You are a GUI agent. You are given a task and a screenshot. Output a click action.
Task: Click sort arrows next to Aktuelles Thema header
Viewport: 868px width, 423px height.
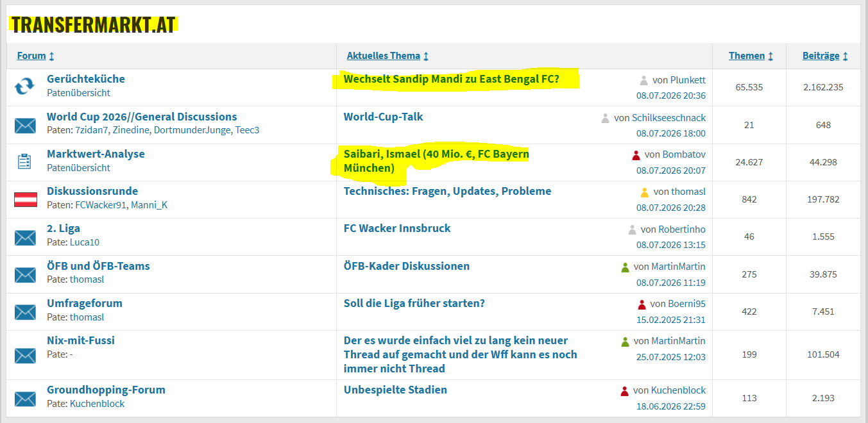point(426,56)
